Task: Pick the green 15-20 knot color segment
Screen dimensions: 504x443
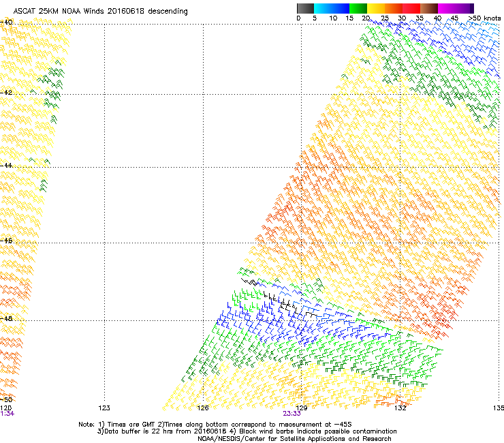Action: pos(358,8)
